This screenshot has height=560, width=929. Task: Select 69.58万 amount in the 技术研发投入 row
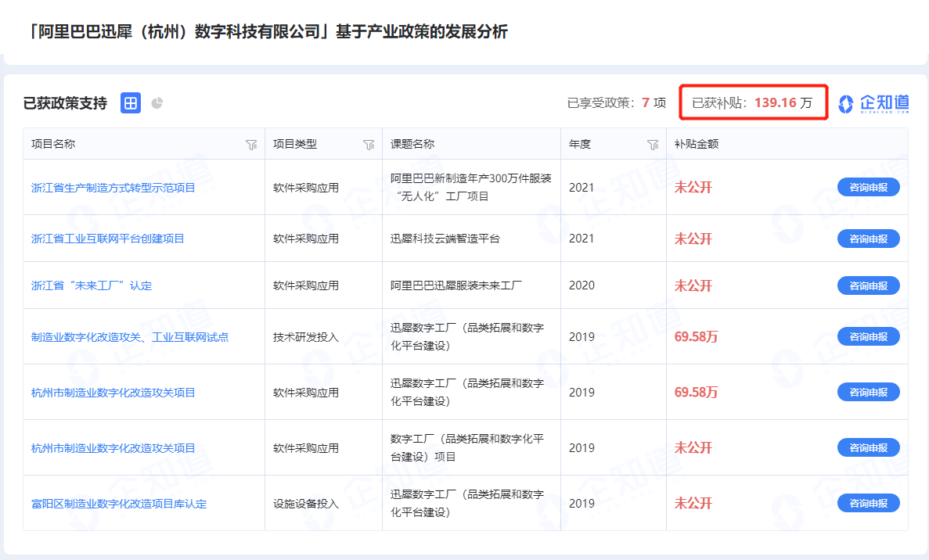[x=696, y=337]
